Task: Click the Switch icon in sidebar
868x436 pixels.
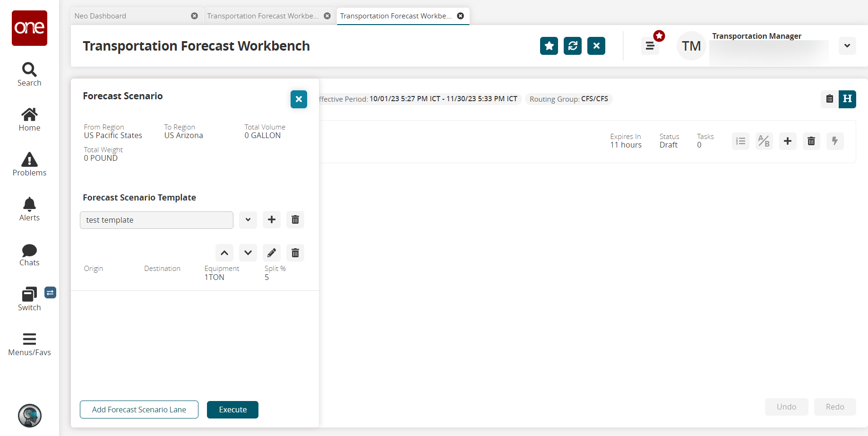Action: click(x=29, y=299)
